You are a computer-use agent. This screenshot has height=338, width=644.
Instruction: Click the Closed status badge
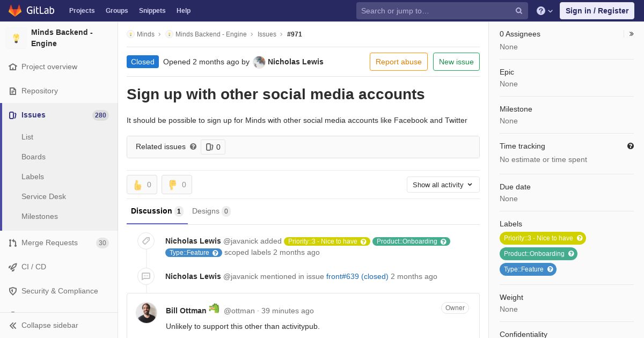(143, 62)
